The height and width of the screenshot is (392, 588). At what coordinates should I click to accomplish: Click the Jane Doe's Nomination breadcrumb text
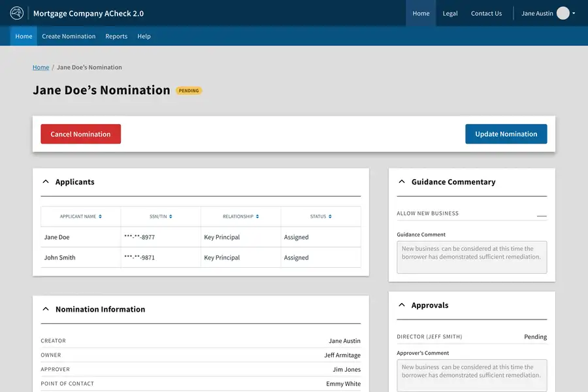point(90,67)
